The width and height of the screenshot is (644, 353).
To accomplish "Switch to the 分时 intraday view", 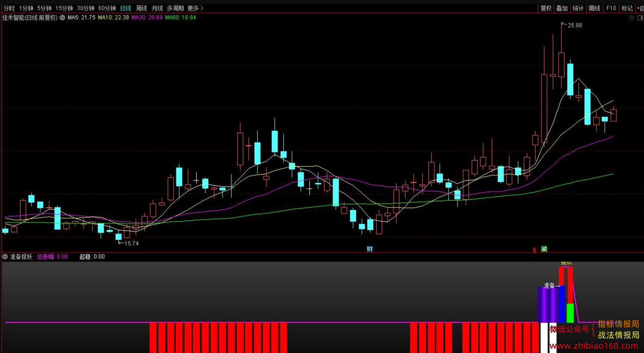I will (9, 8).
